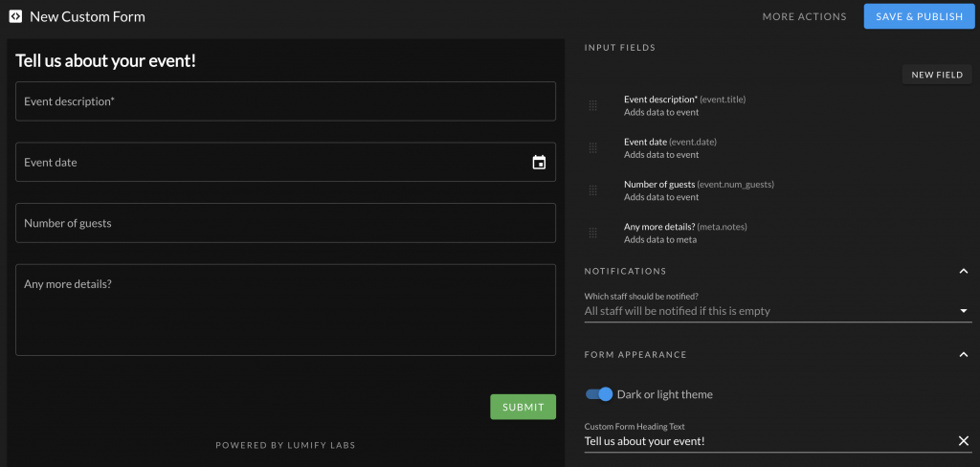Open the staff to be notified dropdown
The image size is (980, 467).
pyautogui.click(x=778, y=311)
